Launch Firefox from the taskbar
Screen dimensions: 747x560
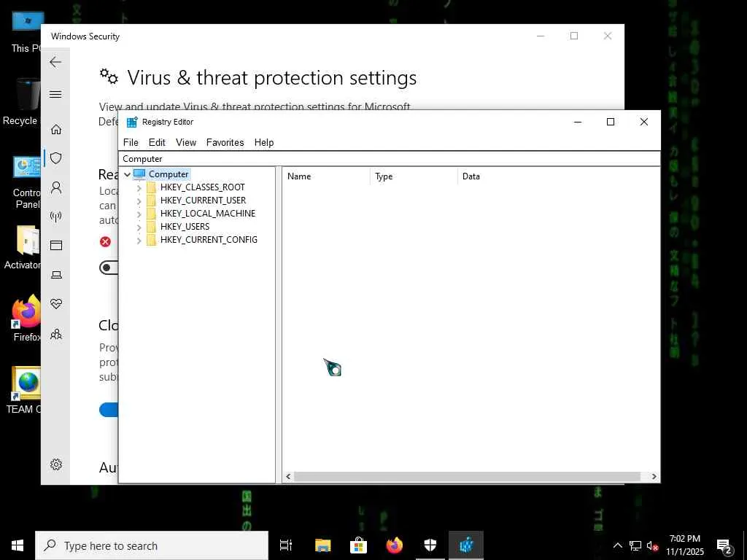tap(395, 545)
